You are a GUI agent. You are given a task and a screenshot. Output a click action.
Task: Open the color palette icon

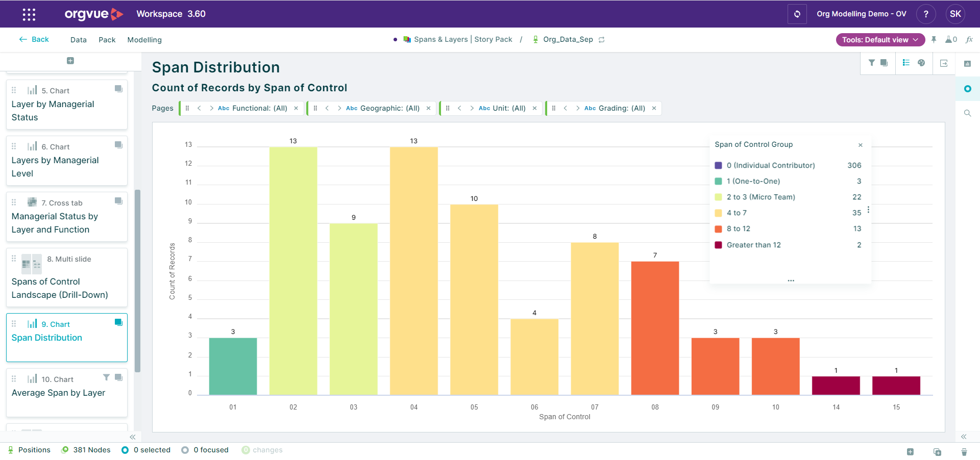click(921, 63)
